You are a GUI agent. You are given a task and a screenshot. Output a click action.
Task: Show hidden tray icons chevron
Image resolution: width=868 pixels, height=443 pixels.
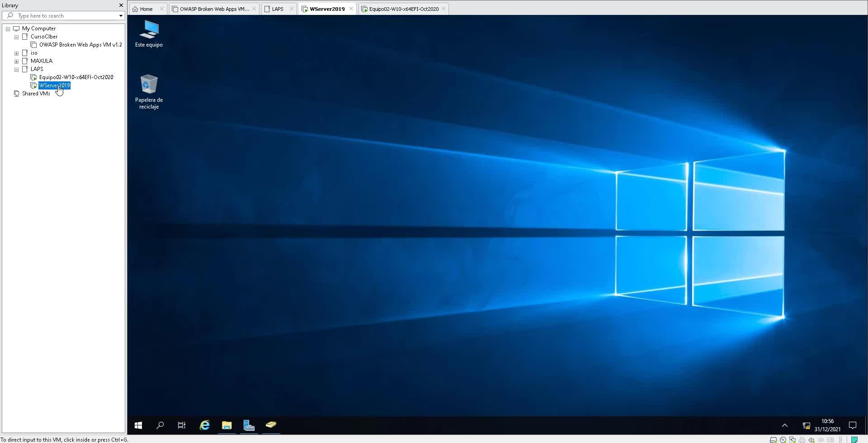(x=785, y=425)
